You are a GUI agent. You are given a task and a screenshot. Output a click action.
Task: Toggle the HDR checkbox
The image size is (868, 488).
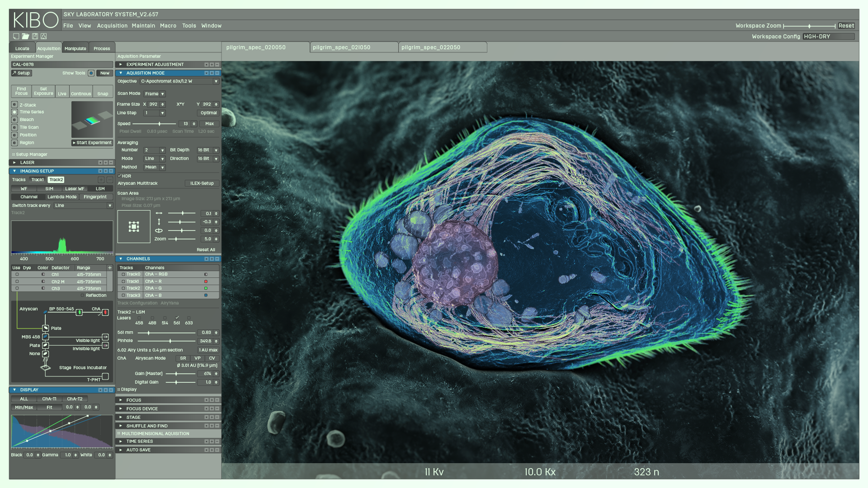[x=120, y=176]
